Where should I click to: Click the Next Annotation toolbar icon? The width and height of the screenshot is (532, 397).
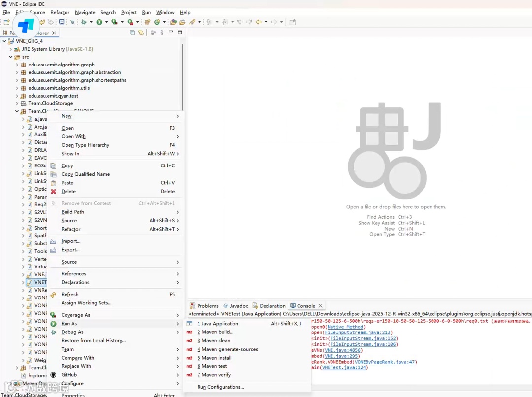coord(209,22)
